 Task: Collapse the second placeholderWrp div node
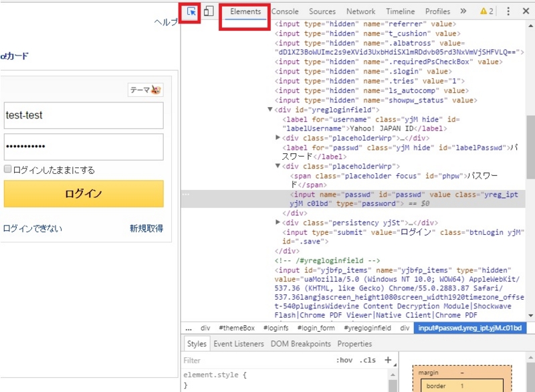[x=278, y=166]
